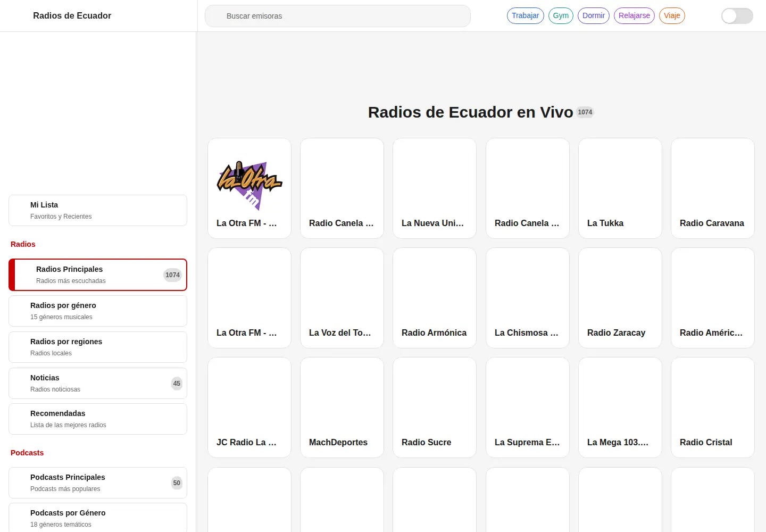Choose the La Chismosa station card
This screenshot has height=532, width=766.
[528, 298]
